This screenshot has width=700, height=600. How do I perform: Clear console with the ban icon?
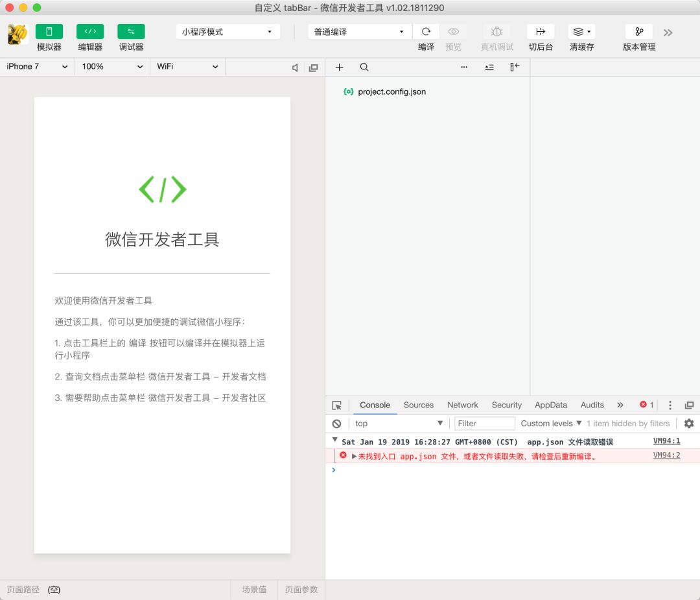coord(336,424)
